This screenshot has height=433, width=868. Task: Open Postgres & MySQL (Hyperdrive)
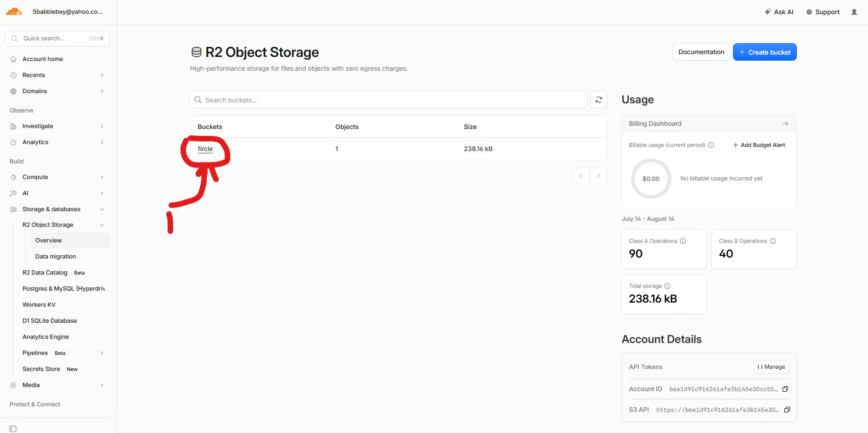pyautogui.click(x=64, y=289)
